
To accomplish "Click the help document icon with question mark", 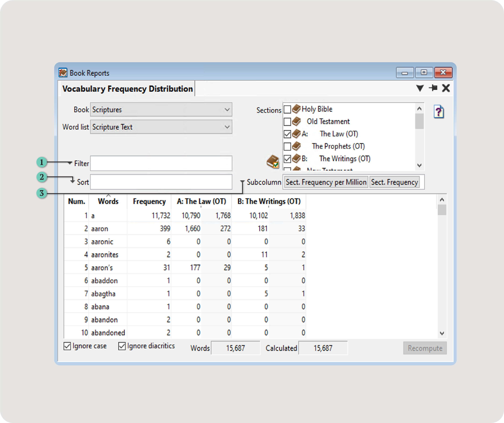I will [439, 112].
